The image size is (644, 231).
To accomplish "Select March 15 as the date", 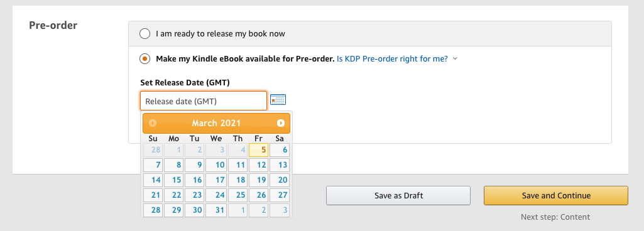I will pyautogui.click(x=174, y=180).
